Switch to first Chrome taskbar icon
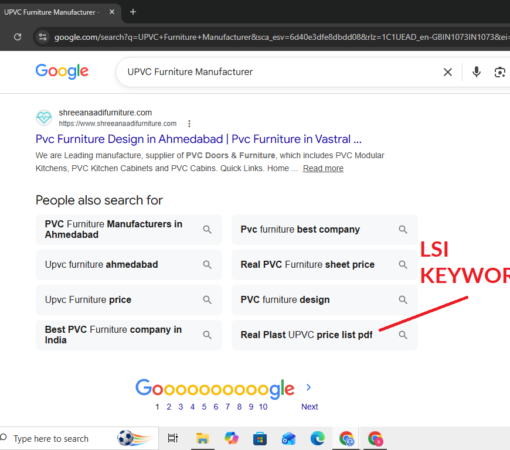 coord(346,438)
